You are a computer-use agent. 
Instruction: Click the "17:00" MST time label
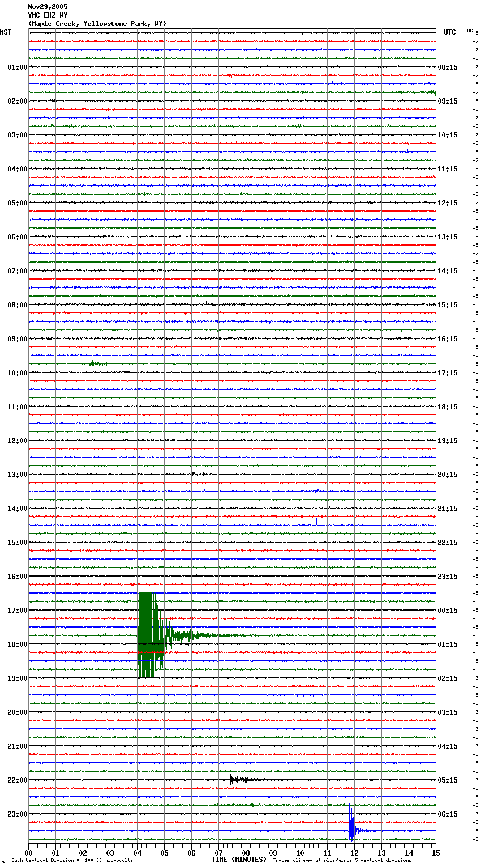click(18, 611)
